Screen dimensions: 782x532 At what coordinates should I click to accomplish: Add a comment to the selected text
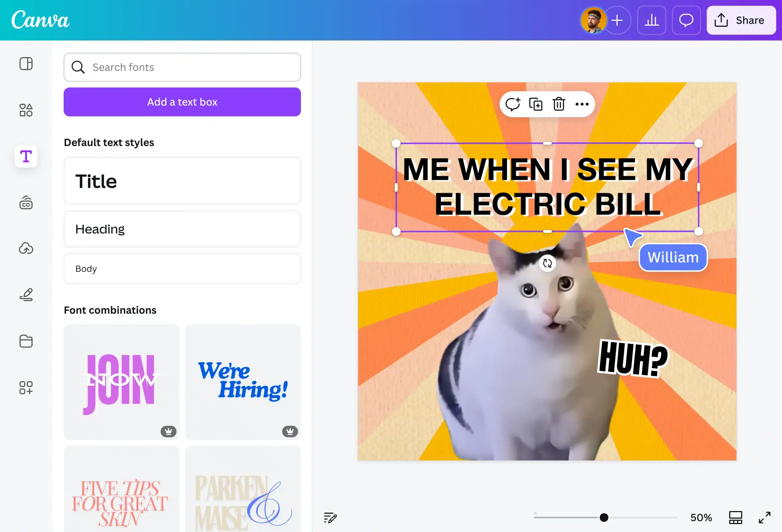[513, 104]
